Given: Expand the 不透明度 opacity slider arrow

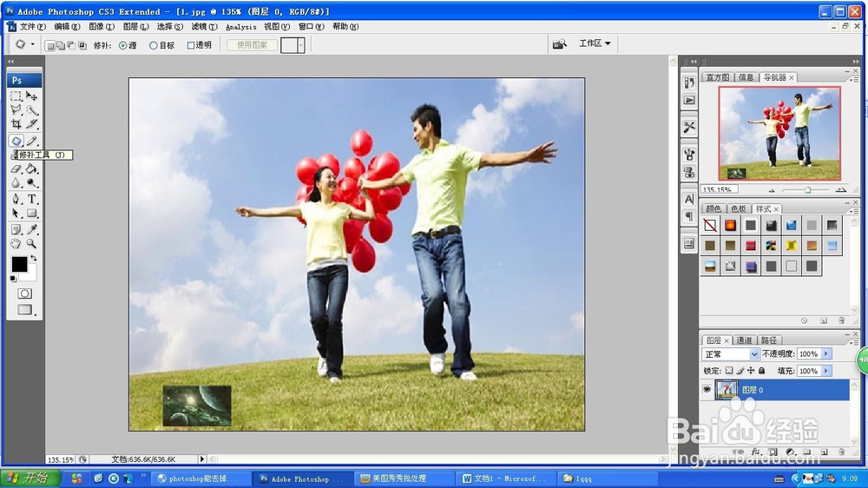Looking at the screenshot, I should tap(826, 354).
